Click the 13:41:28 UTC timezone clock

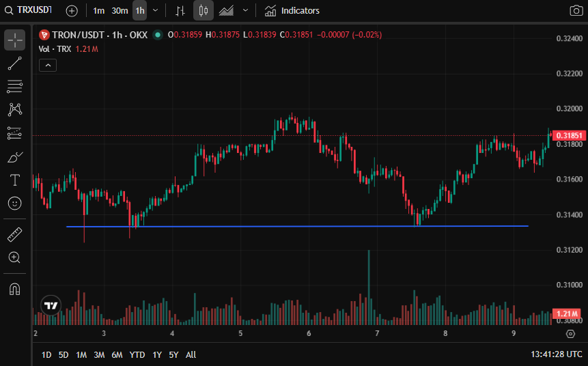pyautogui.click(x=557, y=354)
